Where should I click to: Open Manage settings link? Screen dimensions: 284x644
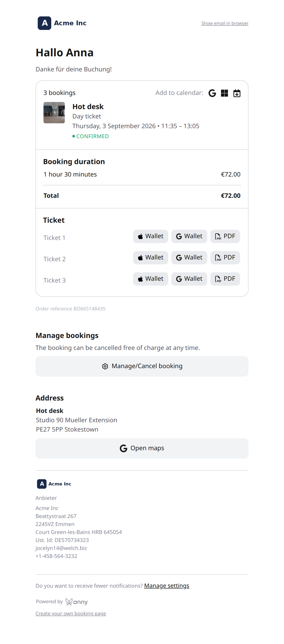click(167, 586)
